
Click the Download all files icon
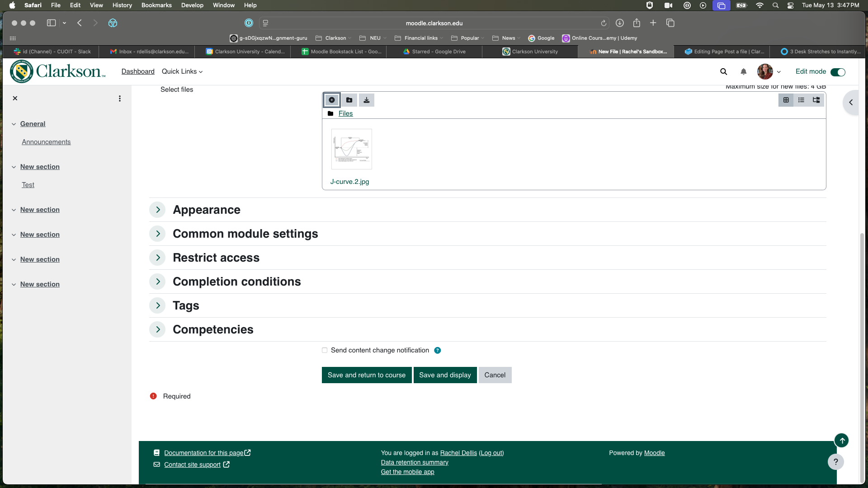366,100
